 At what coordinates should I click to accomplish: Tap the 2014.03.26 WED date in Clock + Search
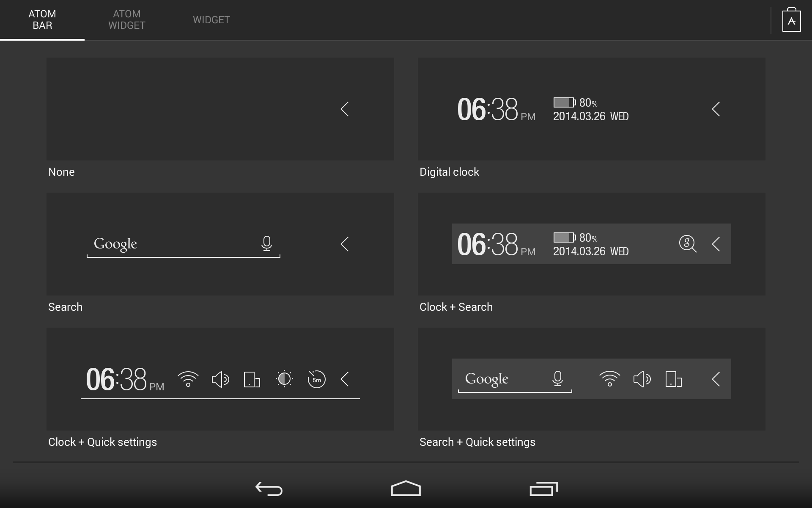pyautogui.click(x=591, y=251)
